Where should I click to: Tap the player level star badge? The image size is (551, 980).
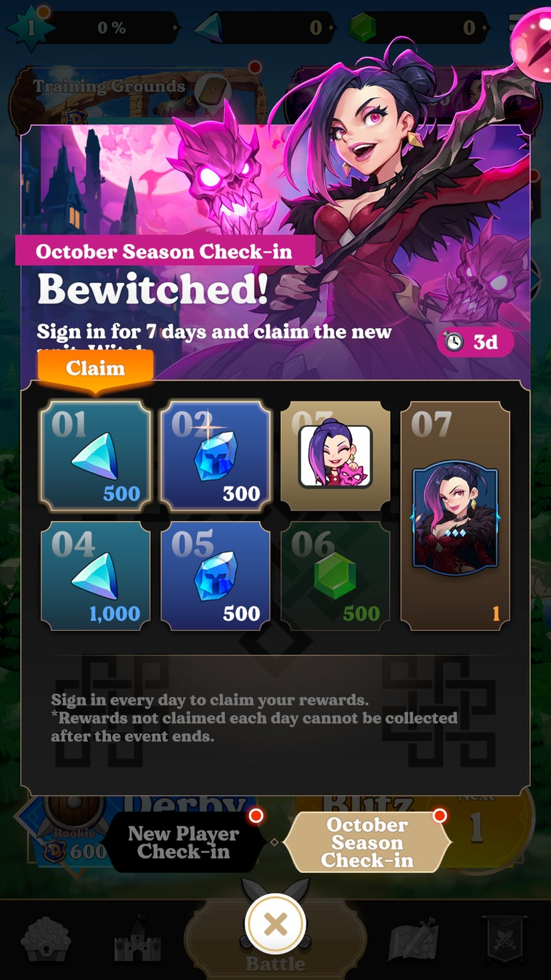tap(30, 28)
